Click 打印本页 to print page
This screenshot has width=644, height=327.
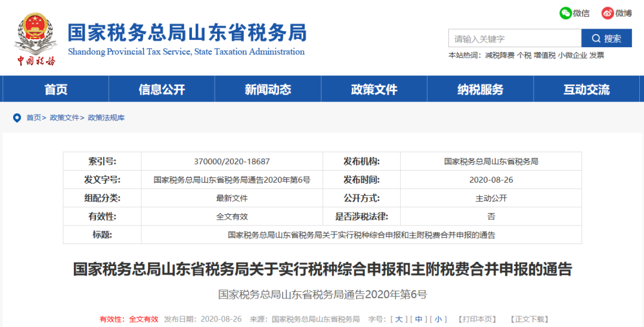pos(477,319)
